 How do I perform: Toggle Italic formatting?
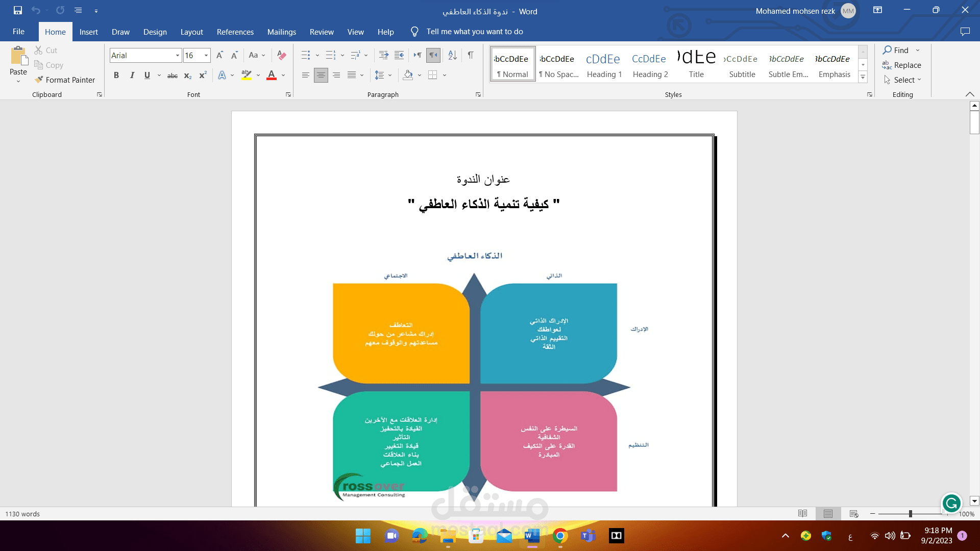tap(132, 75)
